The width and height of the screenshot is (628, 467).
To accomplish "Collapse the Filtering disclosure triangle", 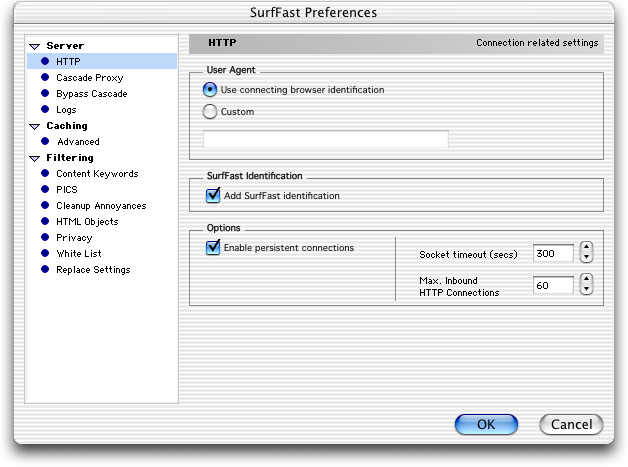I will pos(35,159).
